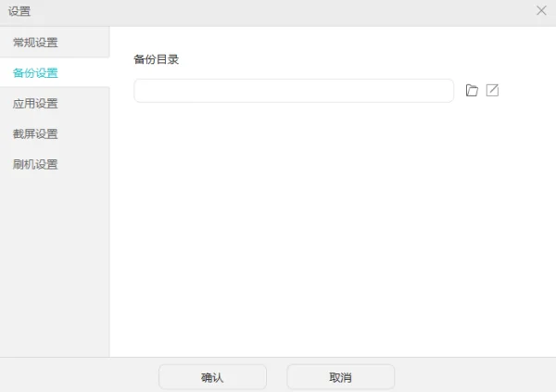Screen dimensions: 556x392
Task: Click the 备份目录 label text
Action: tap(156, 59)
